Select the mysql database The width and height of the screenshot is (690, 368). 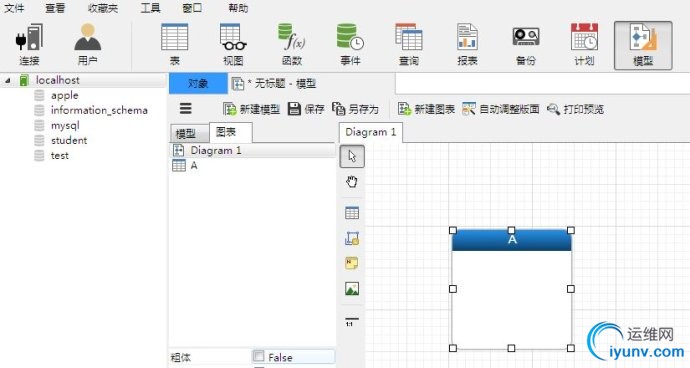65,125
